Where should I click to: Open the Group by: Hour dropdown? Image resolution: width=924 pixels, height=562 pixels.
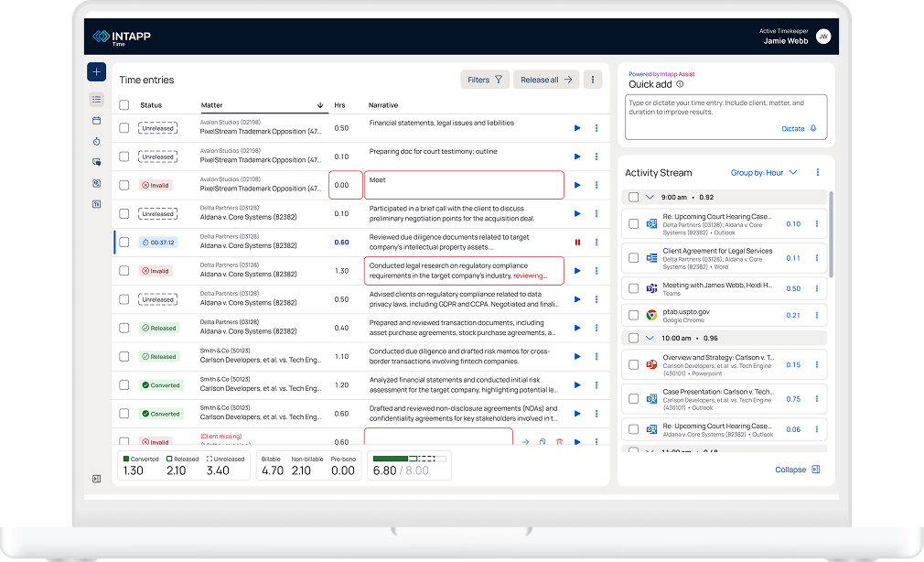tap(764, 172)
